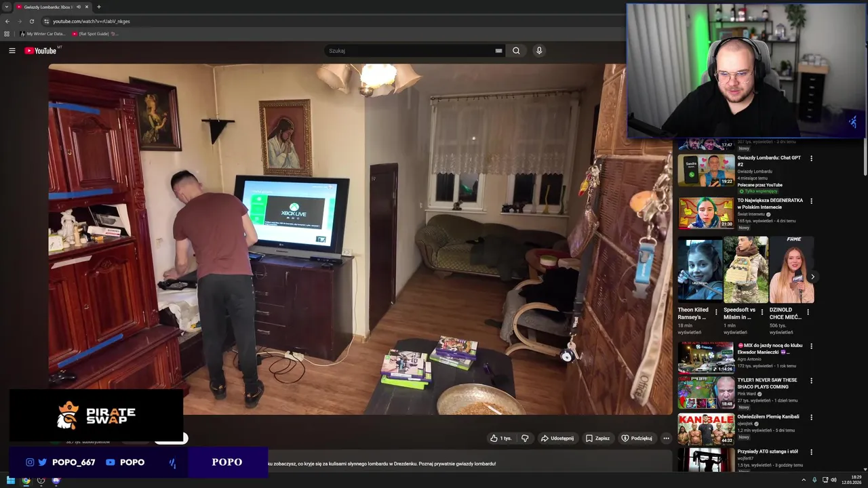
Task: Open options for TO Największa DEGENERATKA video
Action: tap(811, 201)
